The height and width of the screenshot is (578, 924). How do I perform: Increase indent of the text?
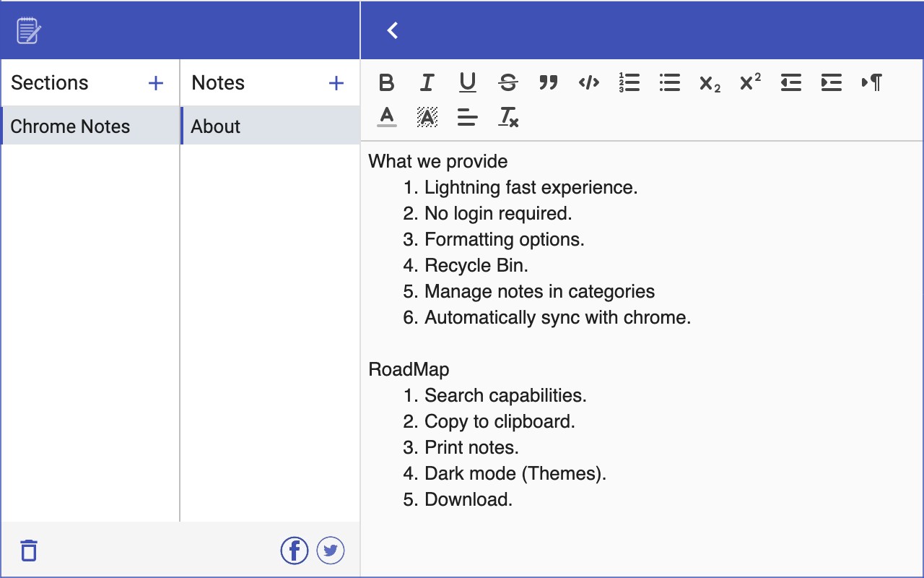tap(832, 83)
